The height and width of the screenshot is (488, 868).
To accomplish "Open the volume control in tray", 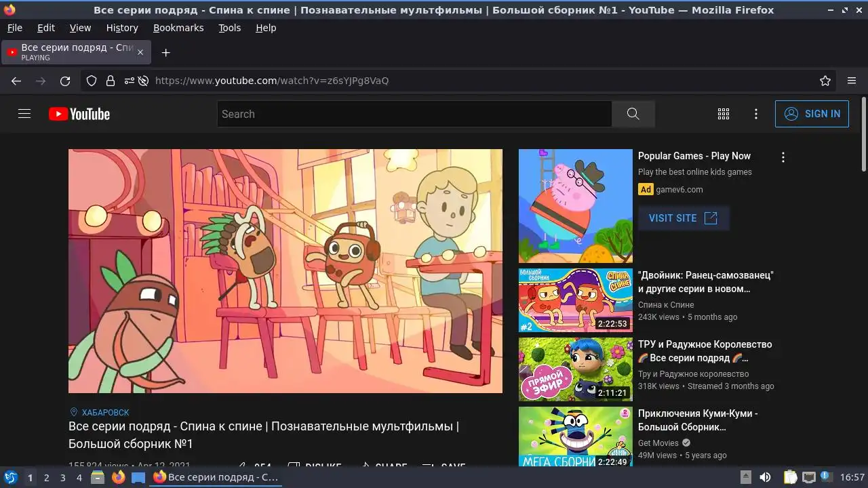I will point(765,477).
